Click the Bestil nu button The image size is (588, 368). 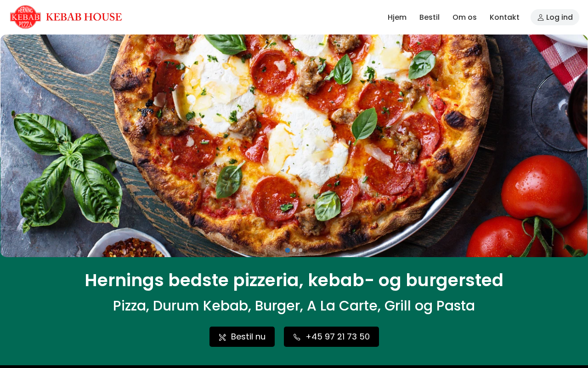tap(242, 337)
